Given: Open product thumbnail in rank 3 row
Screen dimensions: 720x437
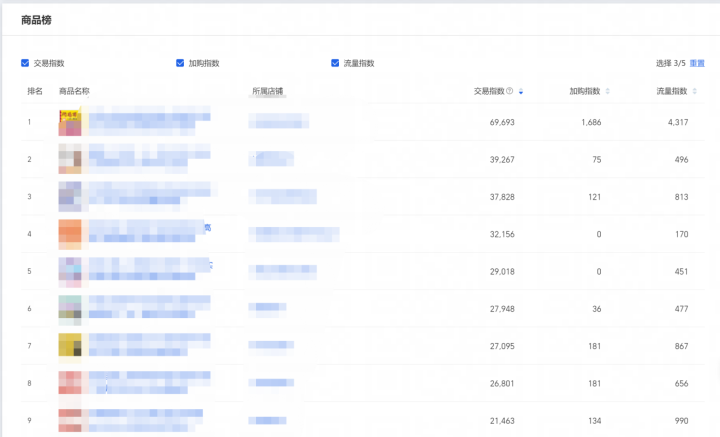Looking at the screenshot, I should tap(70, 196).
